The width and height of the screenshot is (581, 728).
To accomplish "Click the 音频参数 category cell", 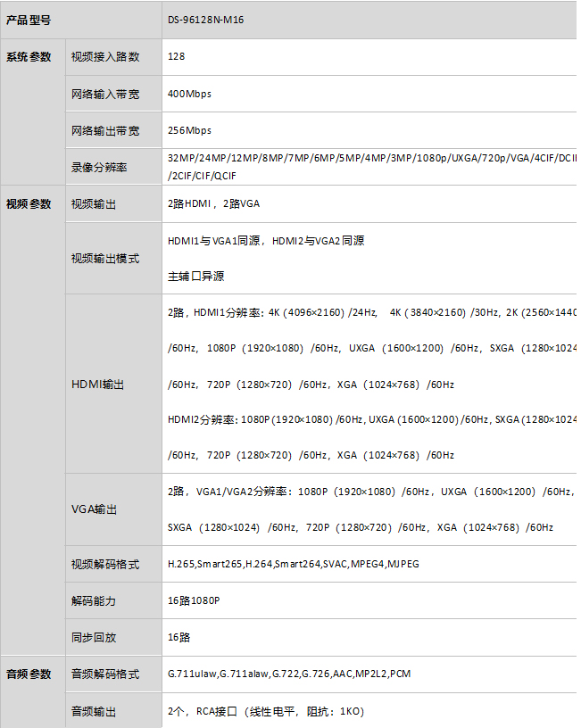I will [29, 674].
